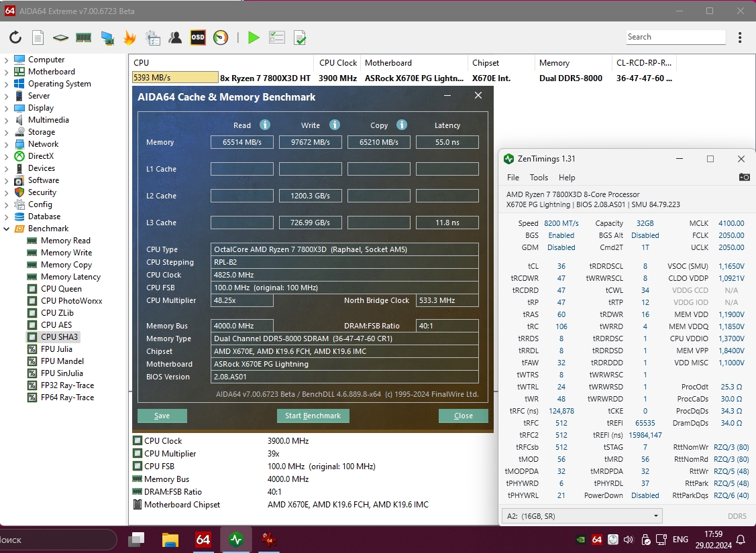
Task: Click the CL-RCD-RP-R... column header
Action: (644, 62)
